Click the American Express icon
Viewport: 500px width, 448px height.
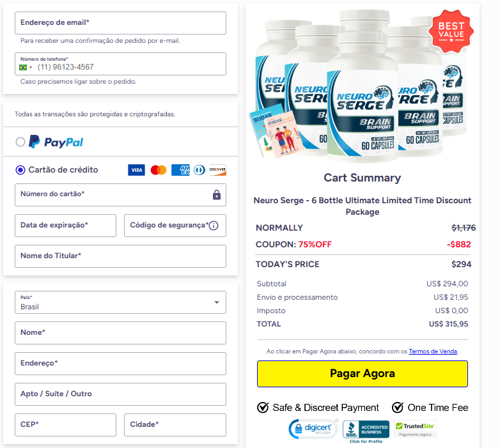tap(180, 170)
